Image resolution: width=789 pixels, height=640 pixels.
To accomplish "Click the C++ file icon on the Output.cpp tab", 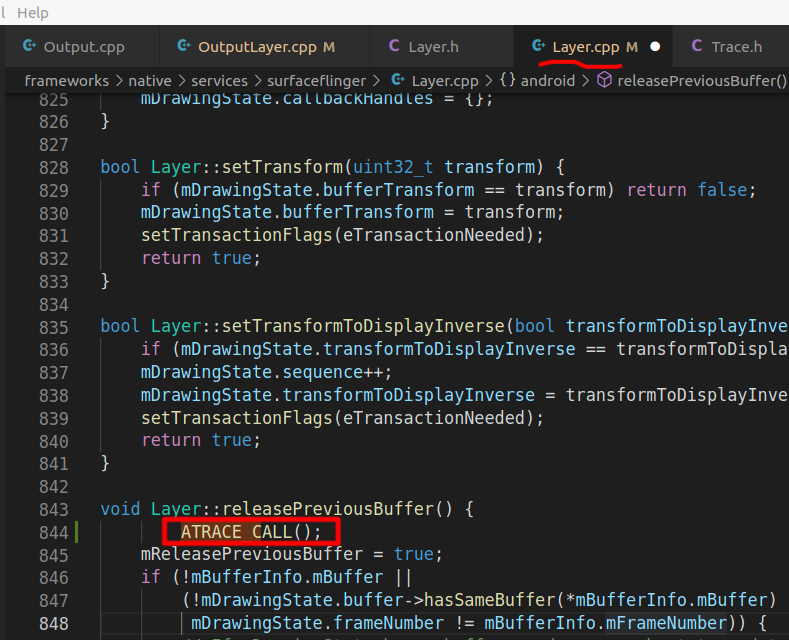I will (30, 46).
